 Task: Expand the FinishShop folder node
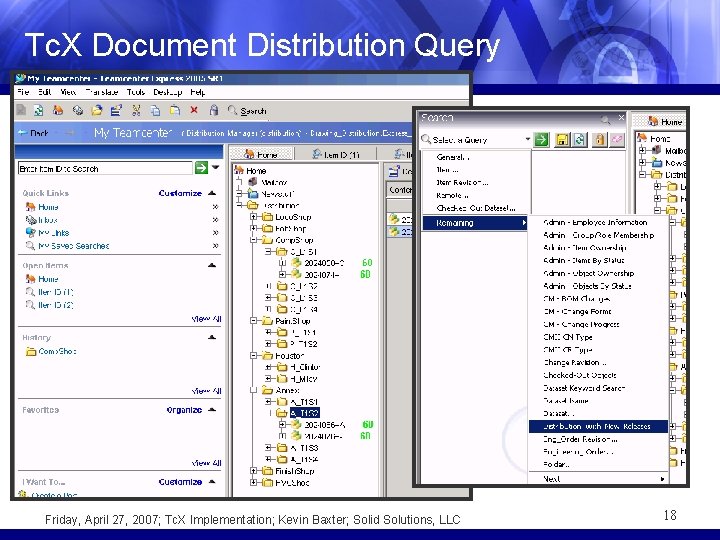(x=253, y=471)
